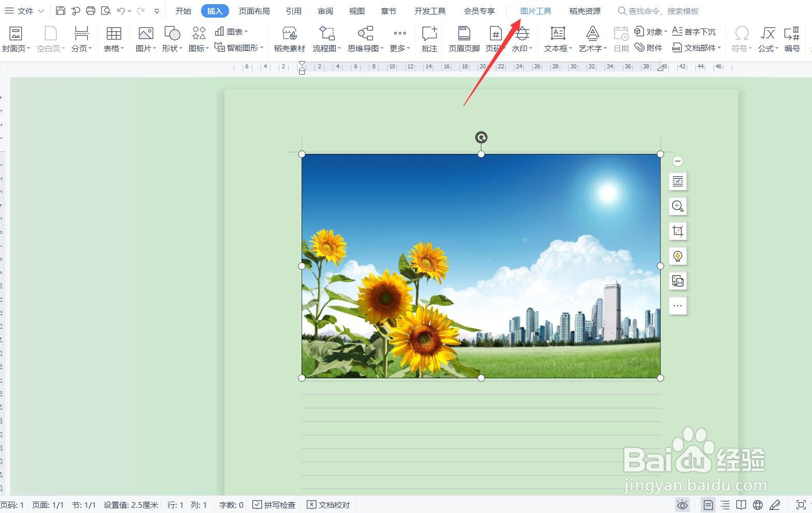812x513 pixels.
Task: Click 稻壳素材 resources icon
Action: click(290, 39)
